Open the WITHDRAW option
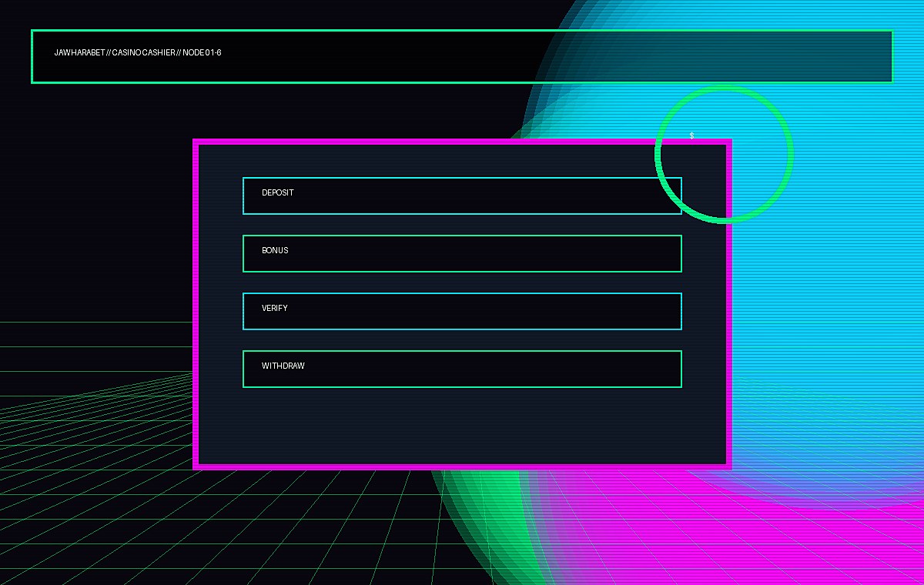The width and height of the screenshot is (924, 585). click(x=462, y=369)
